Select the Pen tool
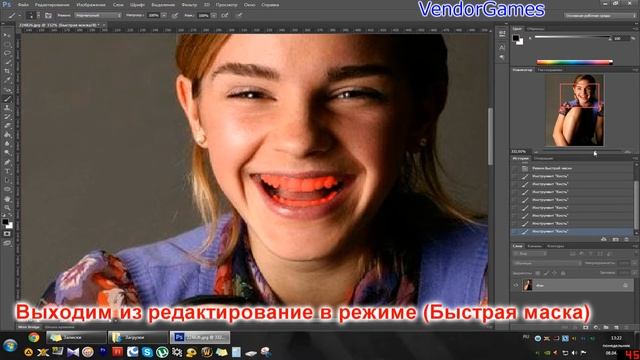The width and height of the screenshot is (640, 360). click(7, 162)
